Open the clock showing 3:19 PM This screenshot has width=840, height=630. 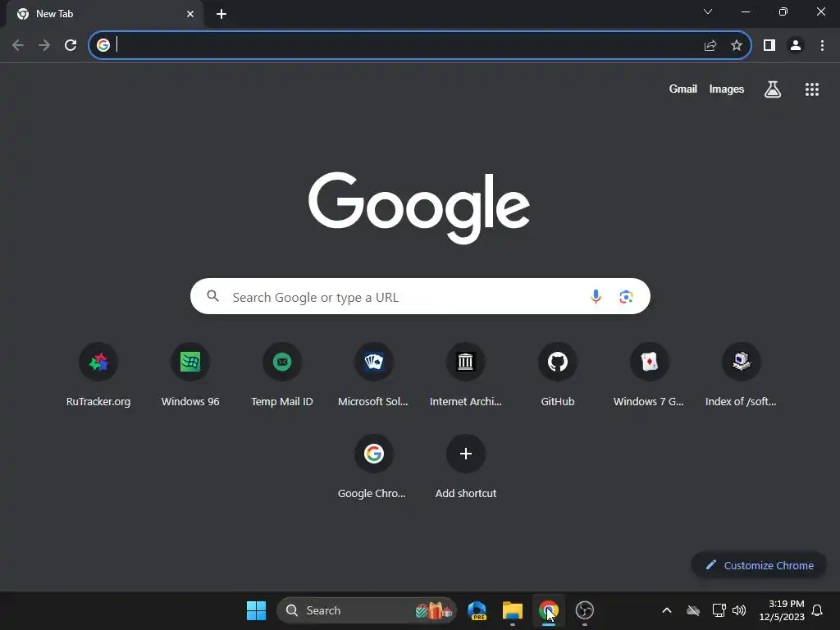(x=782, y=610)
